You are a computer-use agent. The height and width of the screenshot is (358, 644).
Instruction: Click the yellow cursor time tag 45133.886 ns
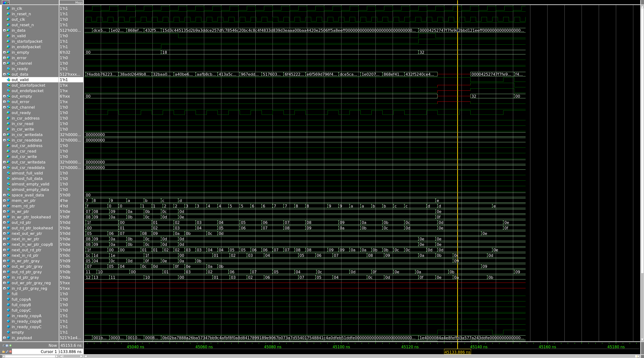(457, 352)
